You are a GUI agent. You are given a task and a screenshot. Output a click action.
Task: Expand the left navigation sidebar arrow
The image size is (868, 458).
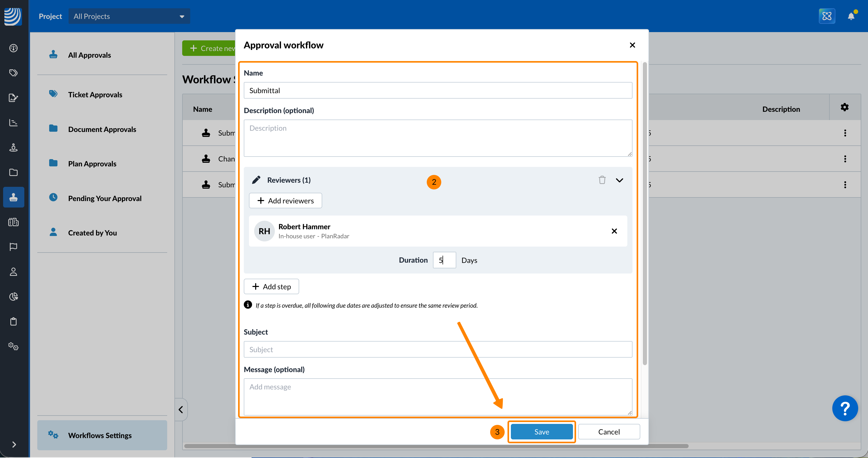pos(14,445)
